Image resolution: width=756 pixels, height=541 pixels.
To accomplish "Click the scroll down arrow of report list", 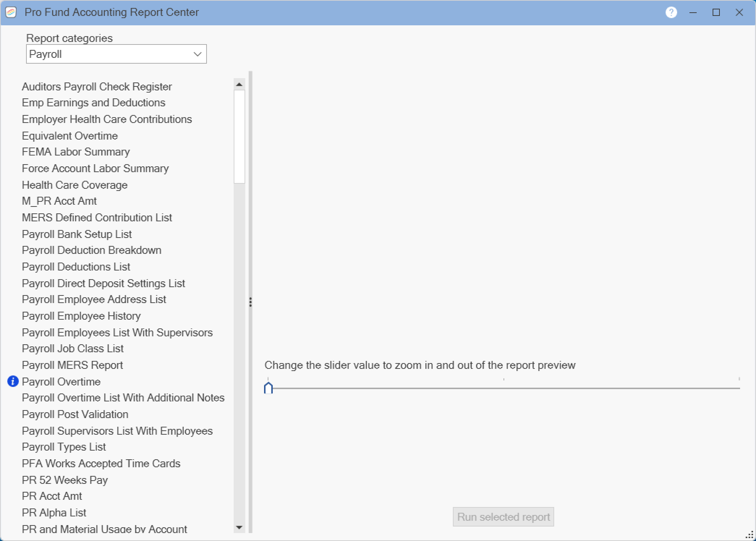I will click(x=239, y=528).
